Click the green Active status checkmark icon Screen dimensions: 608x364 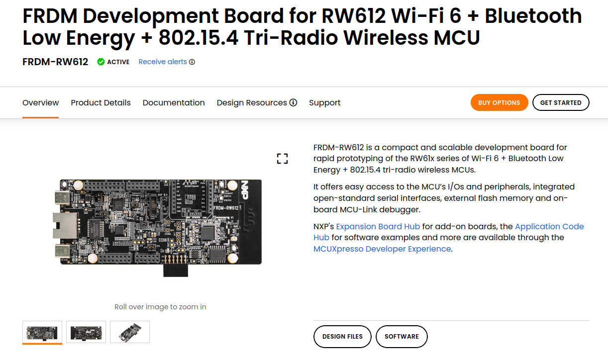[101, 62]
